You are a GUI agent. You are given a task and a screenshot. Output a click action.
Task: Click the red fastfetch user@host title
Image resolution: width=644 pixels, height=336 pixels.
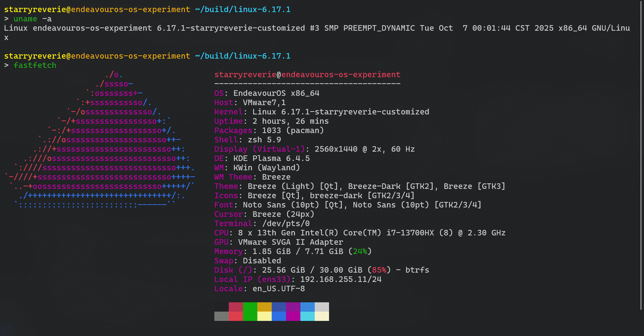pos(307,75)
